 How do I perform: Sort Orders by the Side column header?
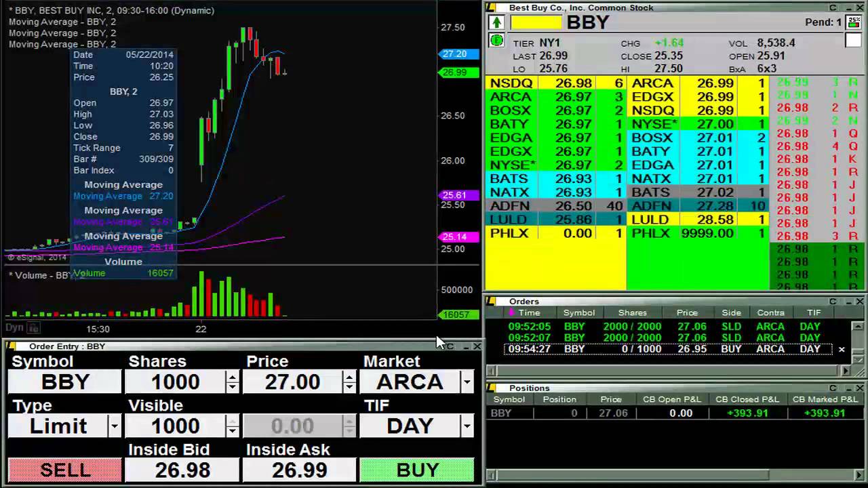tap(731, 312)
